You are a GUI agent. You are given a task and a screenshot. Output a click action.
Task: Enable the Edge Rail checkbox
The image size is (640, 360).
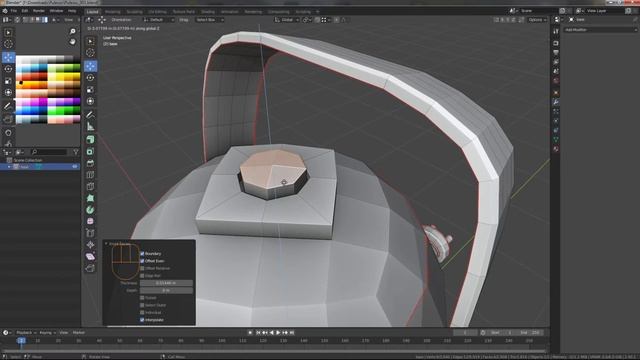[x=142, y=276]
